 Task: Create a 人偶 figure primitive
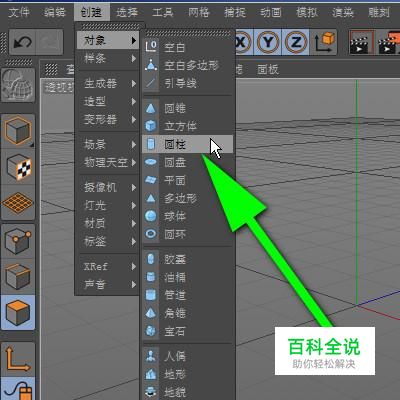click(187, 356)
